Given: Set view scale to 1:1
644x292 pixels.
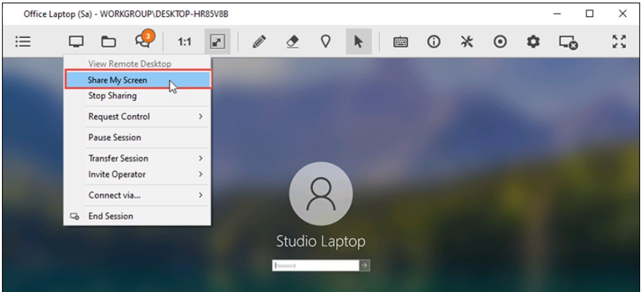Looking at the screenshot, I should pos(184,42).
